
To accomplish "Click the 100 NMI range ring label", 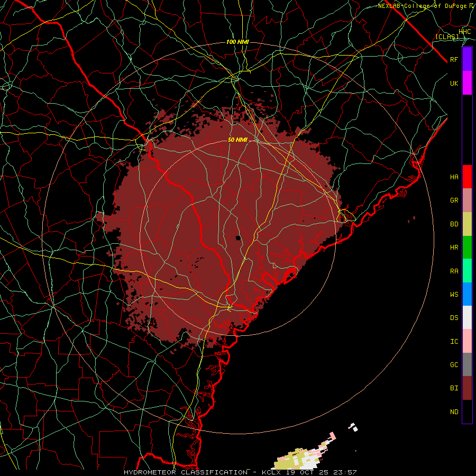I will (x=237, y=42).
